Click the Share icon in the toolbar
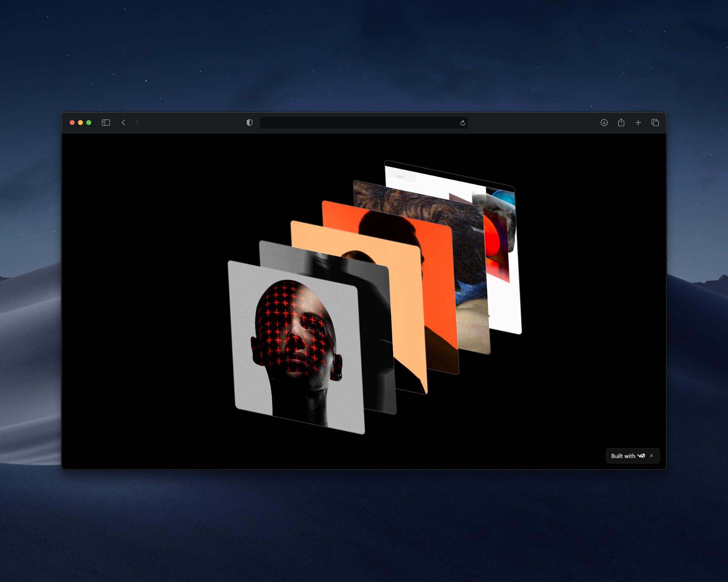The height and width of the screenshot is (582, 728). pos(621,123)
